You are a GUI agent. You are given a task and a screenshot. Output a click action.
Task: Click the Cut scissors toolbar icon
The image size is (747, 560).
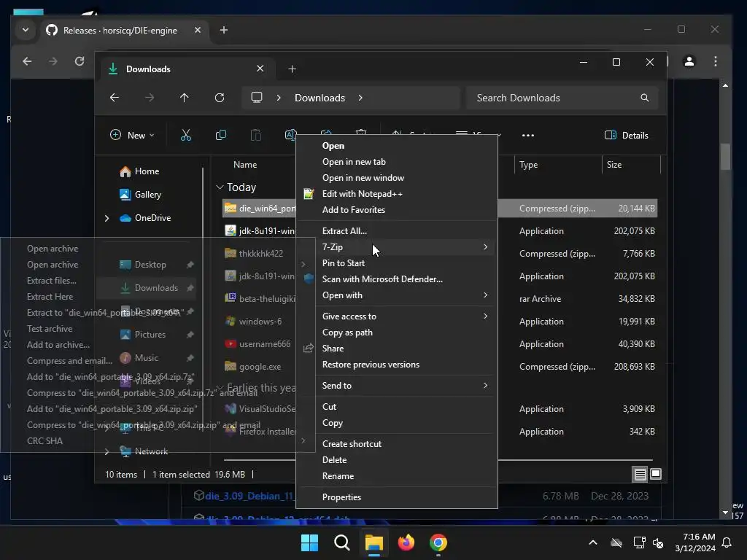pos(186,135)
